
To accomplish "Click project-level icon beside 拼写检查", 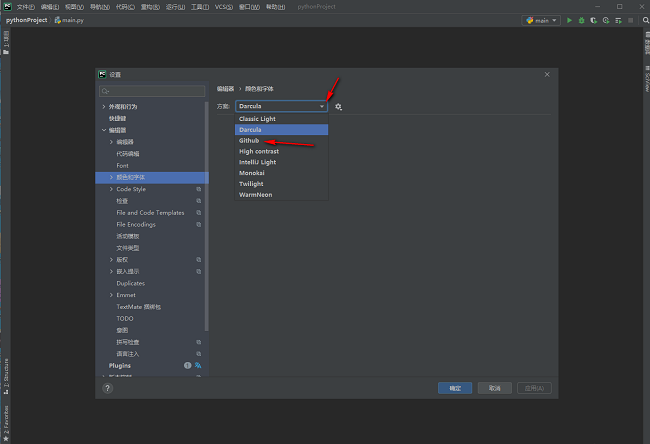I will (199, 342).
